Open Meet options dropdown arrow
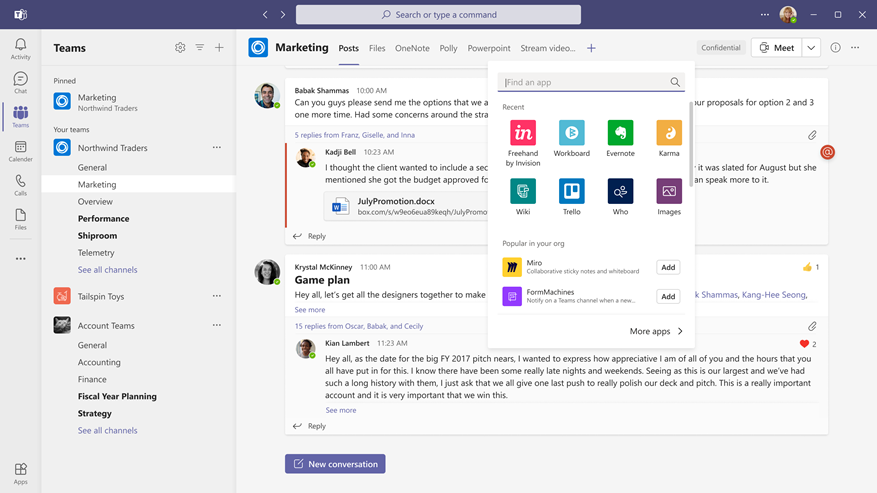This screenshot has width=877, height=493. (x=811, y=48)
